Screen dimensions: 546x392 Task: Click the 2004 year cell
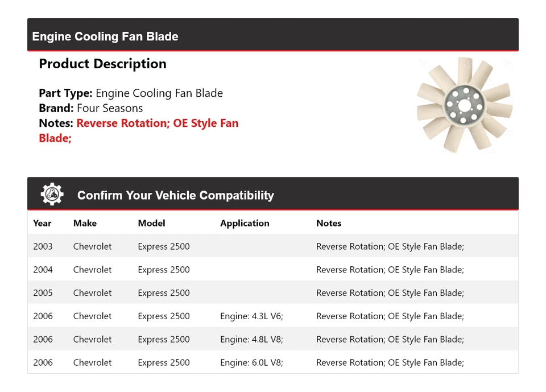[43, 270]
